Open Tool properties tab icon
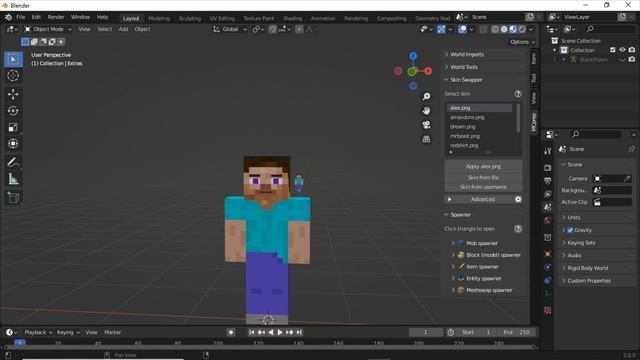This screenshot has height=360, width=640. tap(548, 151)
